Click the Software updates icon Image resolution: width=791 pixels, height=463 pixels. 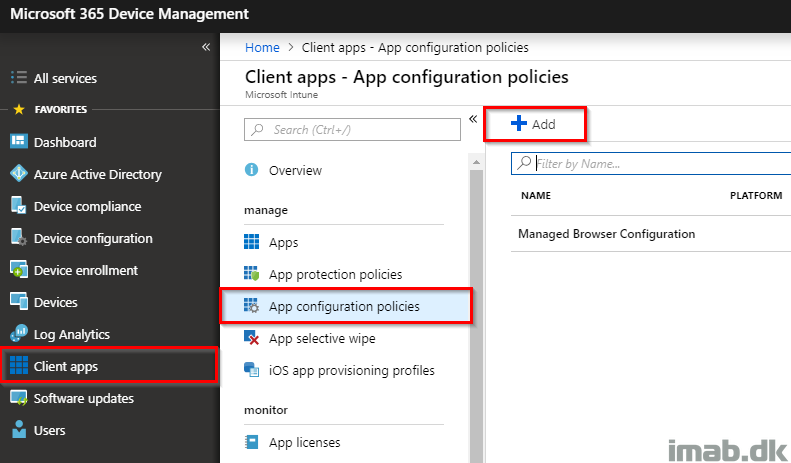(x=19, y=398)
